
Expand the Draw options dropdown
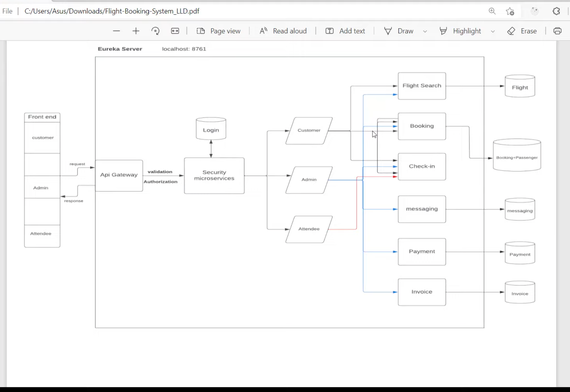coord(425,31)
